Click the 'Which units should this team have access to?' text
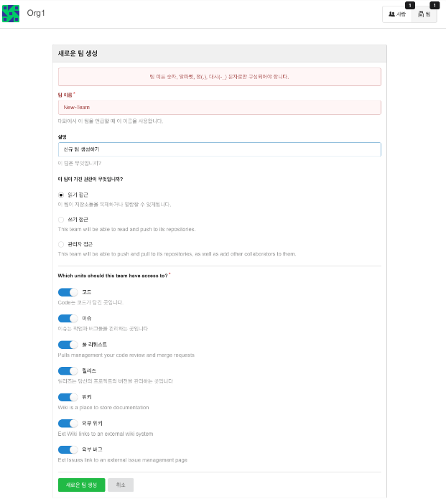 tap(113, 276)
